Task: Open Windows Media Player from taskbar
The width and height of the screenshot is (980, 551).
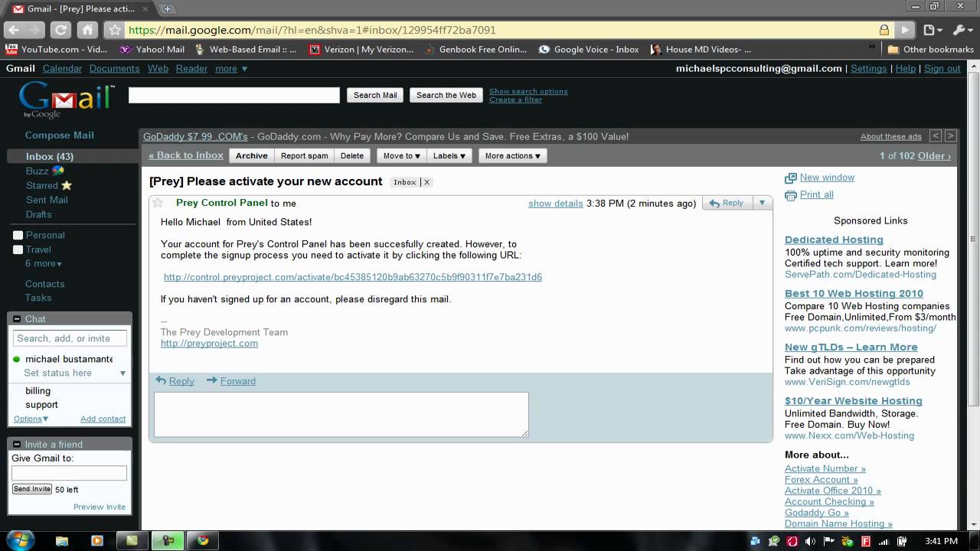Action: 97,540
